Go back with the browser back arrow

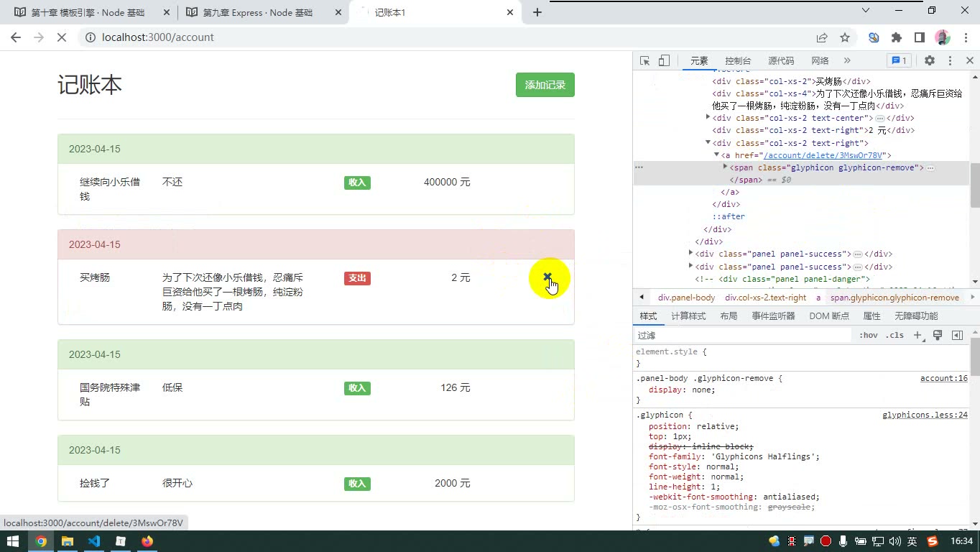[x=16, y=37]
